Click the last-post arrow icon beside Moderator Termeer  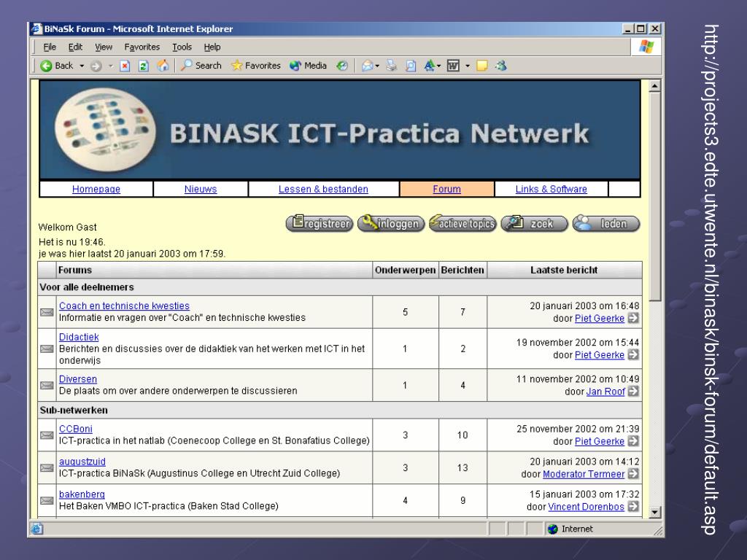pos(633,473)
